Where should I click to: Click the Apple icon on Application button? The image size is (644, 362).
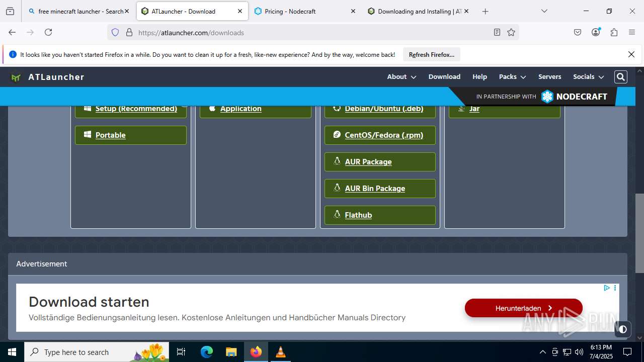(x=212, y=108)
